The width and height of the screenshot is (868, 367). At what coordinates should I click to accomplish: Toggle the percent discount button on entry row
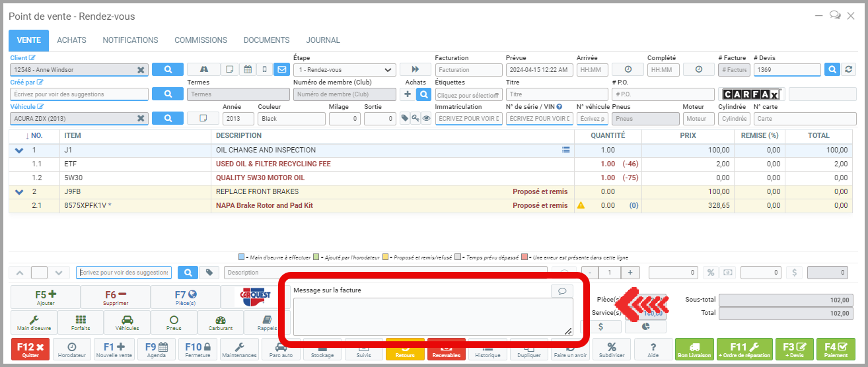pos(711,273)
